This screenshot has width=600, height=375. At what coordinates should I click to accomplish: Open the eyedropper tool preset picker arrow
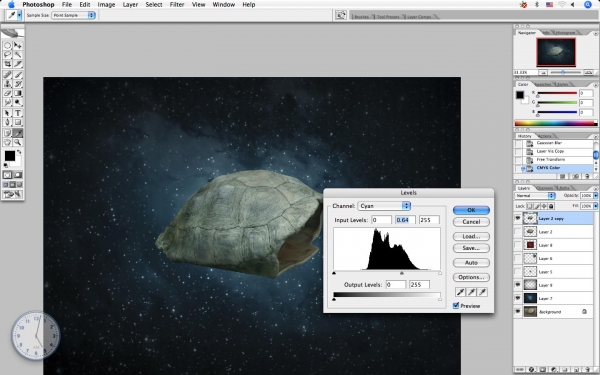(x=19, y=15)
